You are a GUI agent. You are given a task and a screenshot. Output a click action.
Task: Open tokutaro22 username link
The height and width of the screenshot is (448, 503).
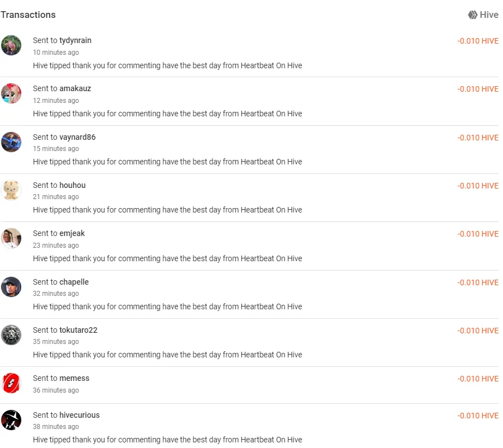(78, 330)
